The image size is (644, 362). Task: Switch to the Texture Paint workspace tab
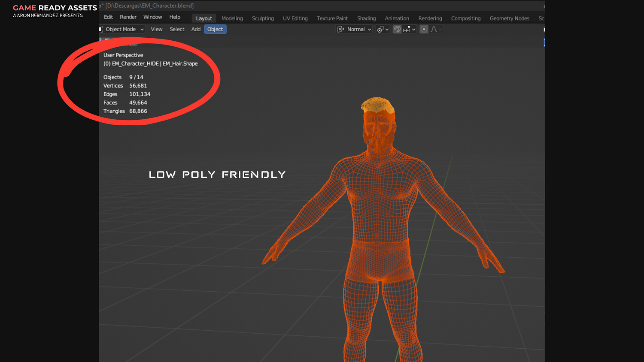pos(332,18)
